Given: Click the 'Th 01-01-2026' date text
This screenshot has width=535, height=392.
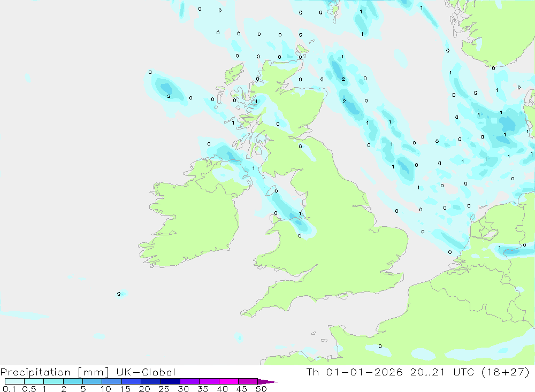Looking at the screenshot, I should click(x=355, y=372).
